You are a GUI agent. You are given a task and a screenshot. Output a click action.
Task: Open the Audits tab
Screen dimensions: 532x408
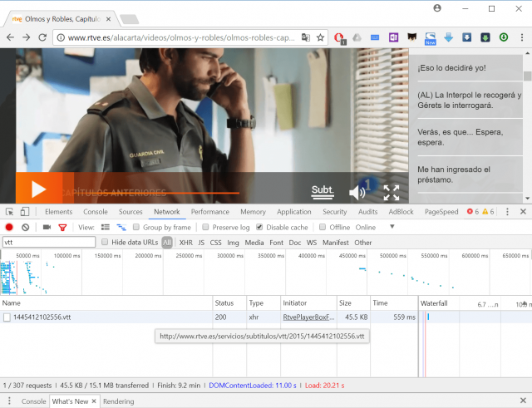tap(367, 212)
